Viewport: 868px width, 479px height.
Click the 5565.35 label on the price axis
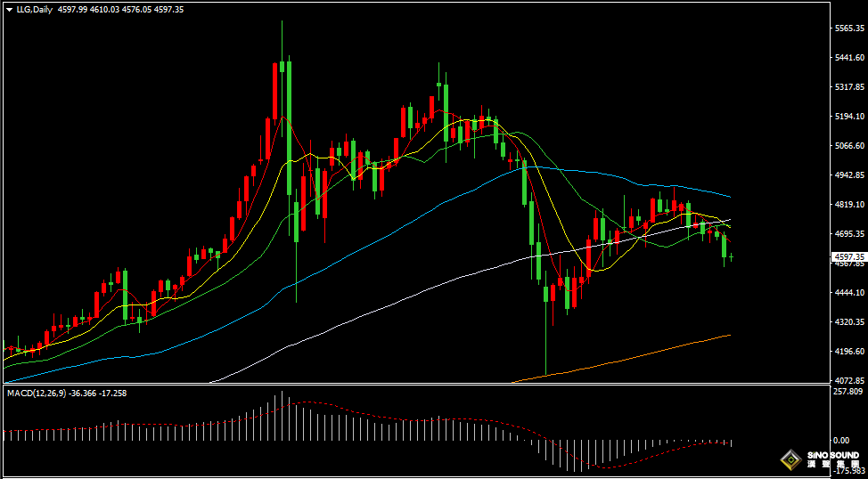coord(848,28)
